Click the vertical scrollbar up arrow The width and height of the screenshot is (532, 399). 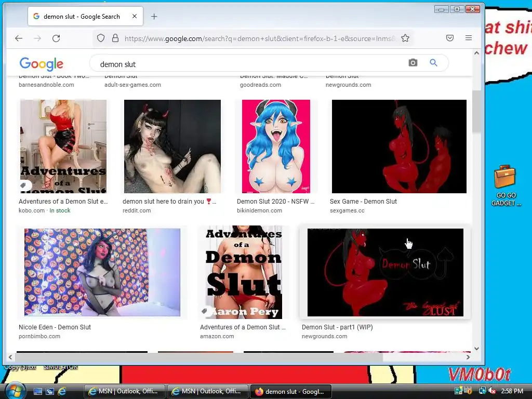[476, 53]
